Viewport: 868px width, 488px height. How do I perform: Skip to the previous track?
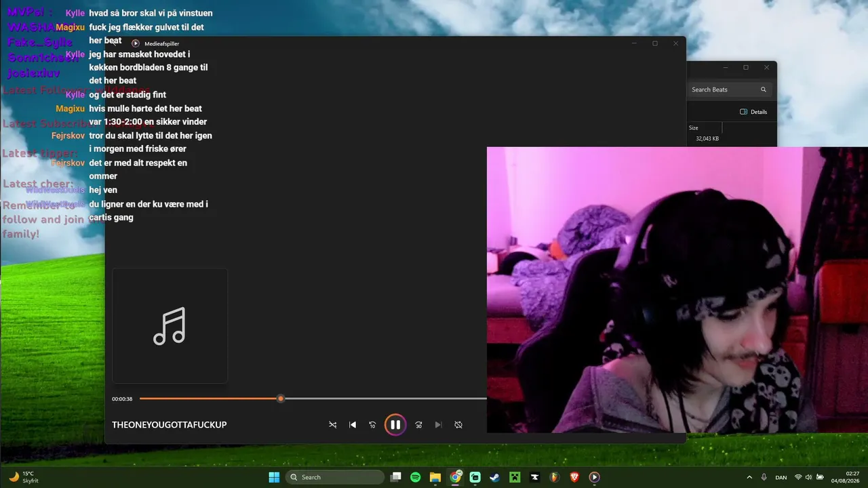353,425
